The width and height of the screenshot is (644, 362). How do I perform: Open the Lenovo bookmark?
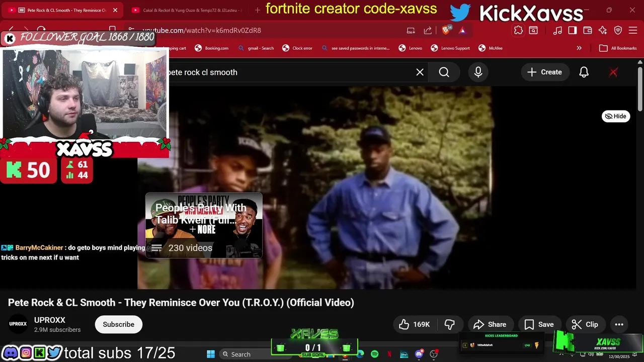click(x=411, y=48)
